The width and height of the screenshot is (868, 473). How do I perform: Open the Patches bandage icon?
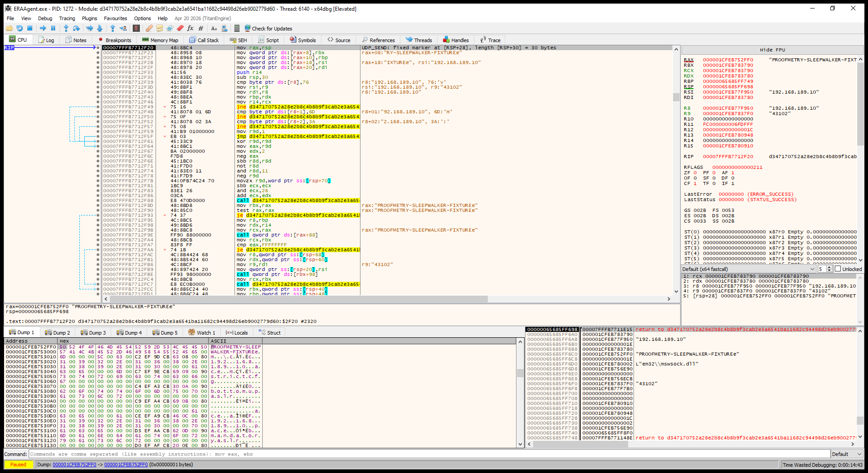(x=149, y=28)
